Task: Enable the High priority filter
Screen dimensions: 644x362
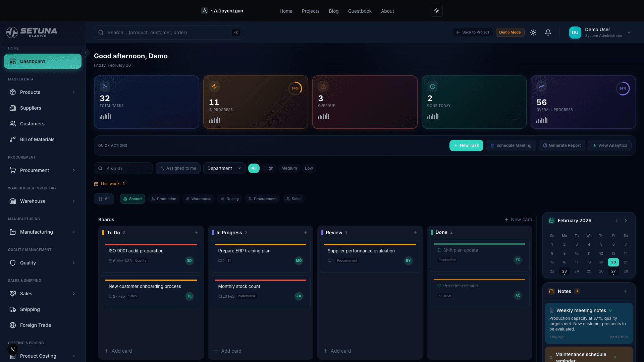Action: (269, 168)
